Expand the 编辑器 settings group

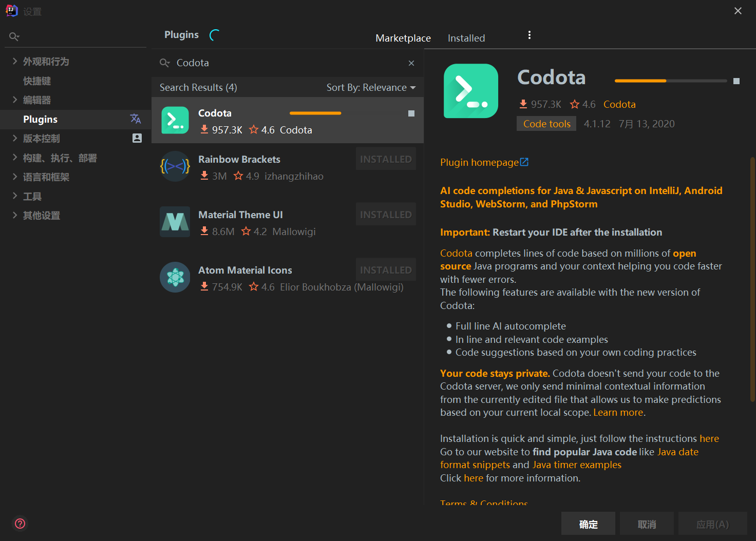click(15, 100)
